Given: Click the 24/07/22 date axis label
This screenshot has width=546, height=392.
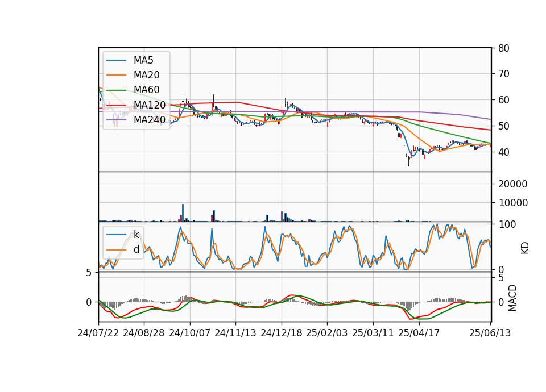Looking at the screenshot, I should 98,333.
